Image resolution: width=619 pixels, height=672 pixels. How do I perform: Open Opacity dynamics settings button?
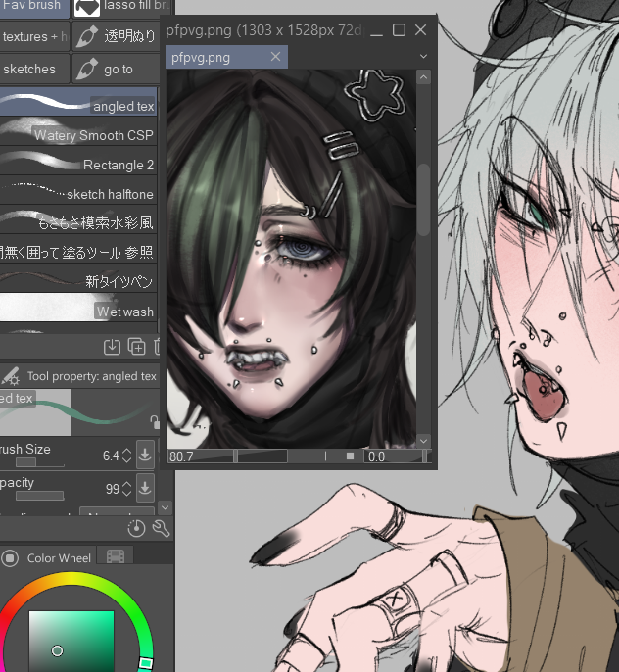[145, 488]
